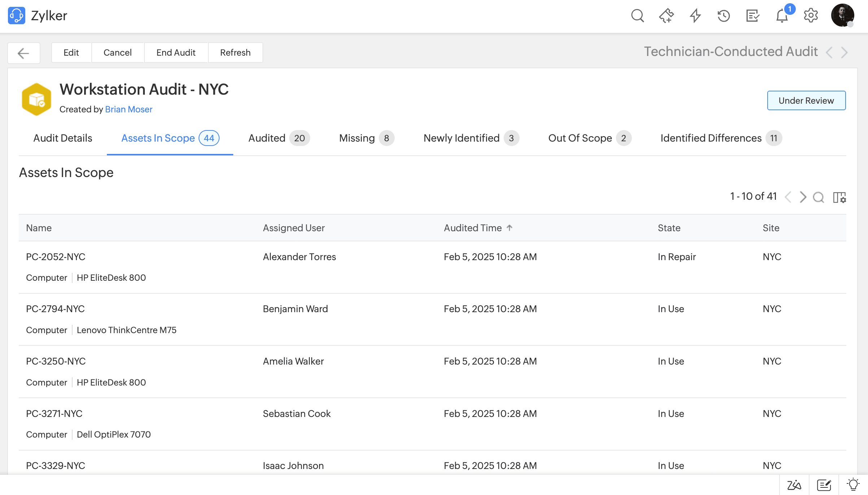Open the global search icon
Viewport: 868px width, 495px height.
tap(637, 16)
